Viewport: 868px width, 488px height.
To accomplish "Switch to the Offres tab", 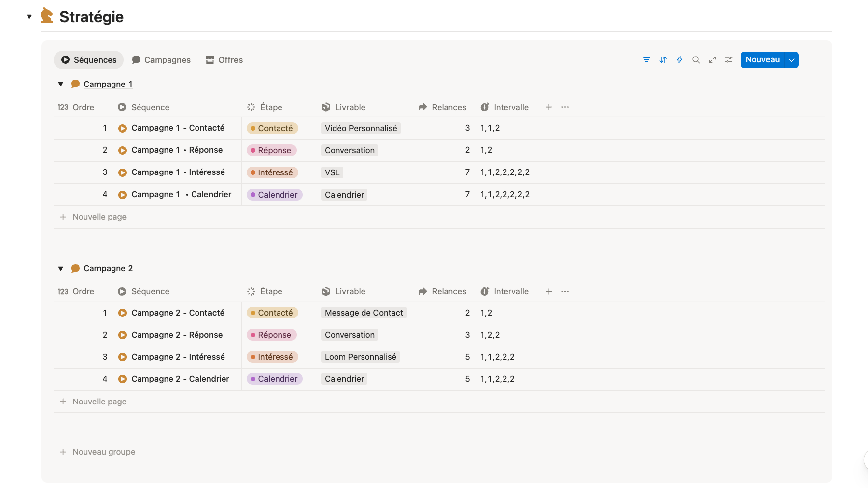I will point(224,60).
